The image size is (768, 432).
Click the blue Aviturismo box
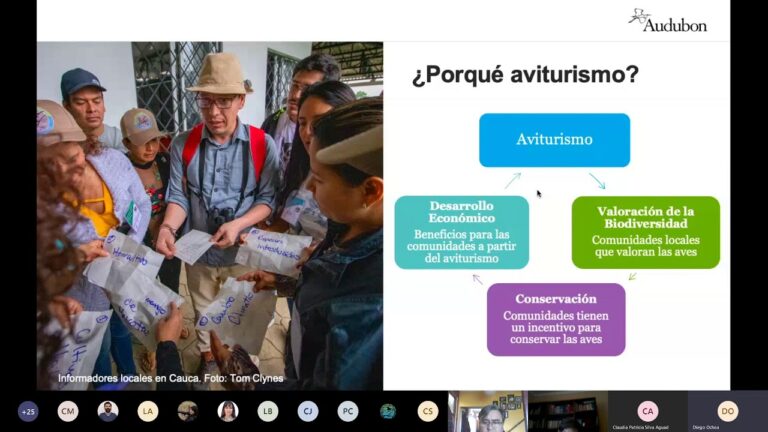coord(554,140)
